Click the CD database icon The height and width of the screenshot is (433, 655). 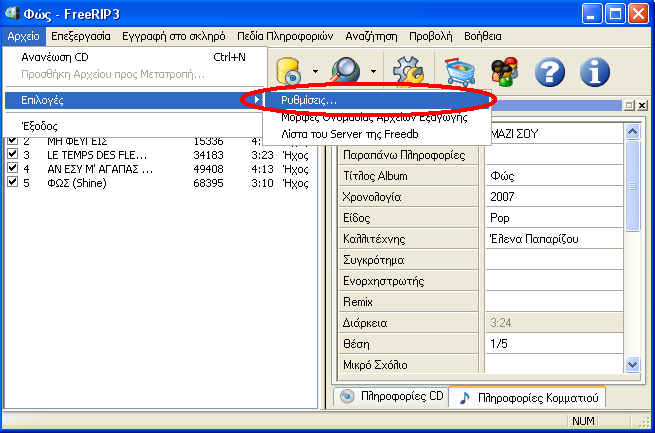[x=289, y=71]
